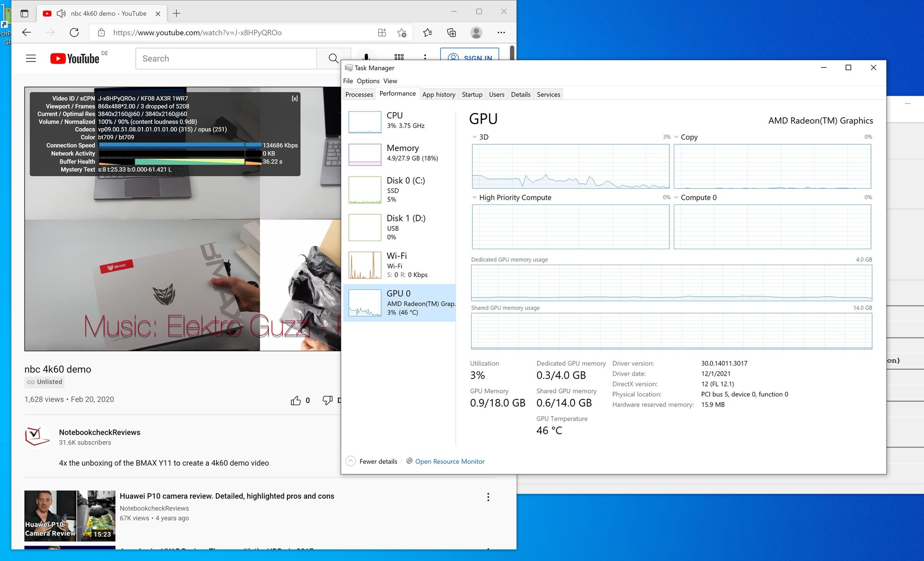Click the Dedicated GPU memory usage graph
Image resolution: width=924 pixels, height=561 pixels.
coord(671,283)
